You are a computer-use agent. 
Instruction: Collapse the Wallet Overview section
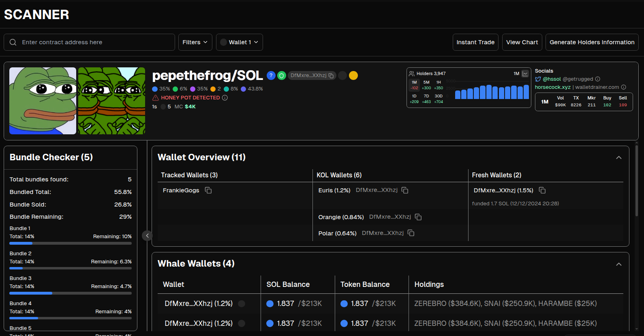coord(619,157)
